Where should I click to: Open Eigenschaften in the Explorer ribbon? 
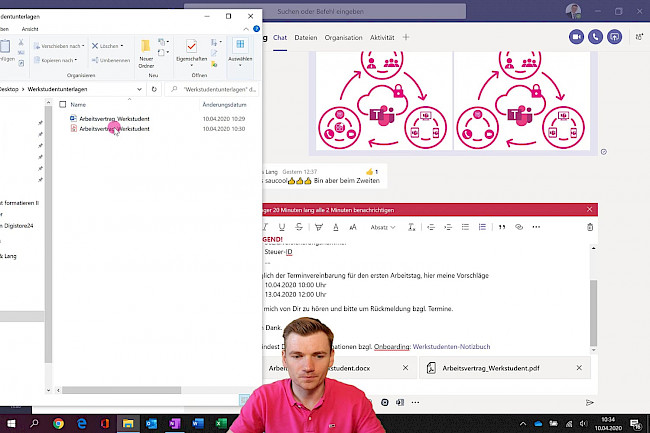tap(192, 53)
